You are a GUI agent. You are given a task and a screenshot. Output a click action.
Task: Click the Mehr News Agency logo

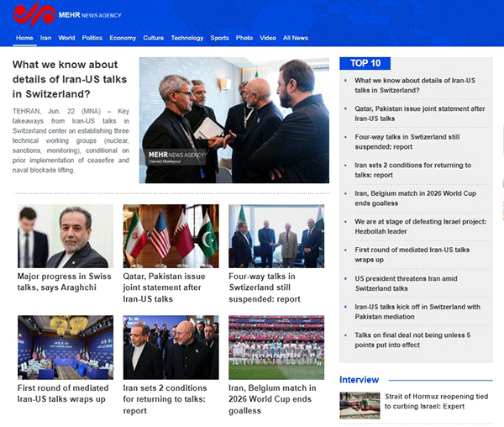point(67,14)
